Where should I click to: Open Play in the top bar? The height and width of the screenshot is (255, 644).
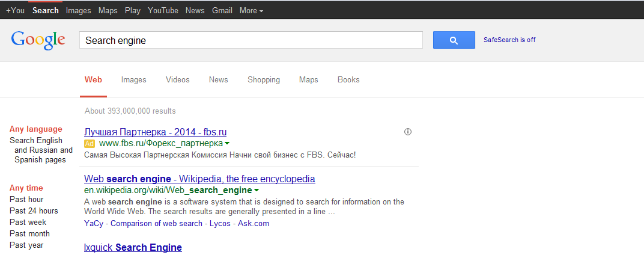(x=133, y=11)
